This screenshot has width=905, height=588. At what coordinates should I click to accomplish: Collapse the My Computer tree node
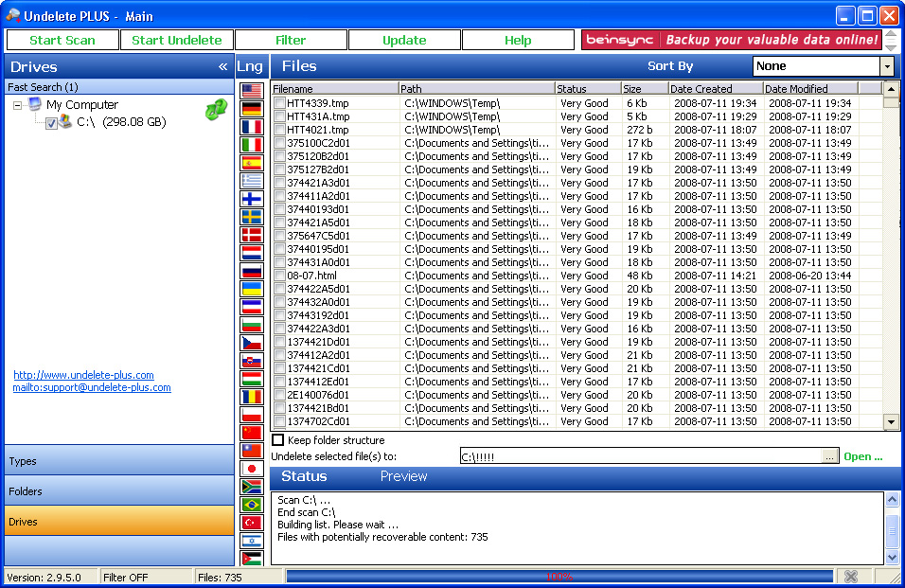(x=17, y=106)
